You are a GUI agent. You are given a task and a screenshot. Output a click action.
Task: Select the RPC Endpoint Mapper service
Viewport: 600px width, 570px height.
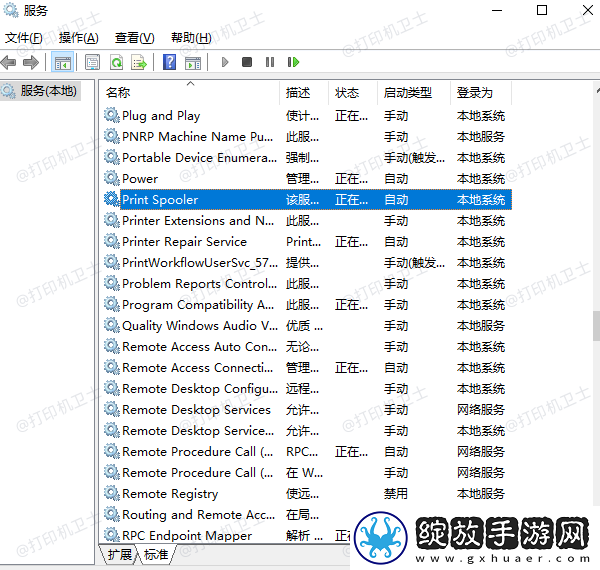pyautogui.click(x=228, y=536)
